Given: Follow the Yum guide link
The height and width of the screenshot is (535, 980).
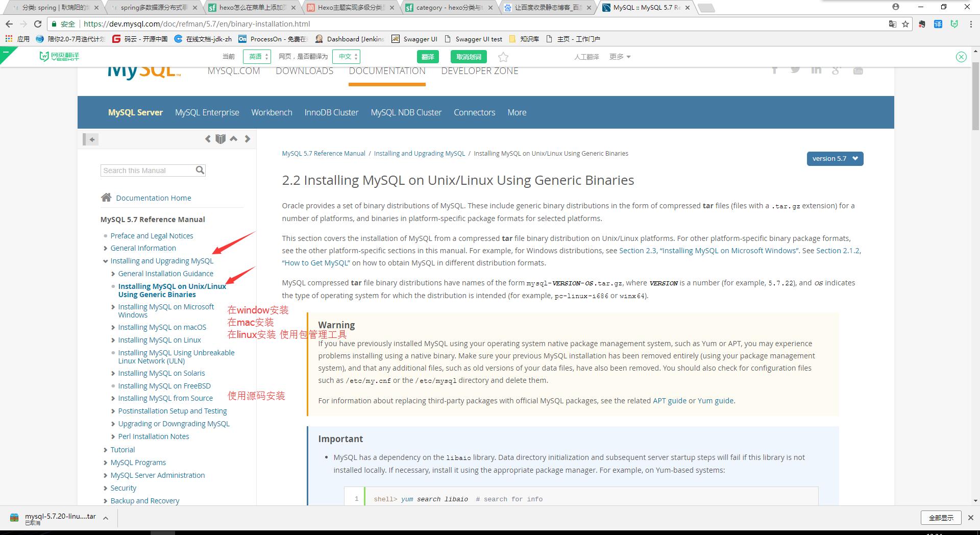Looking at the screenshot, I should [x=716, y=401].
